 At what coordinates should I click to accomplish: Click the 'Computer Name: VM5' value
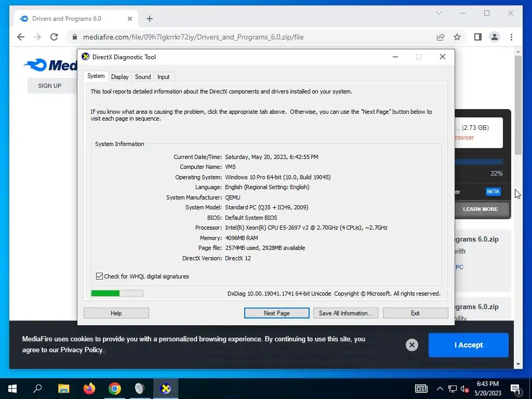tap(230, 167)
